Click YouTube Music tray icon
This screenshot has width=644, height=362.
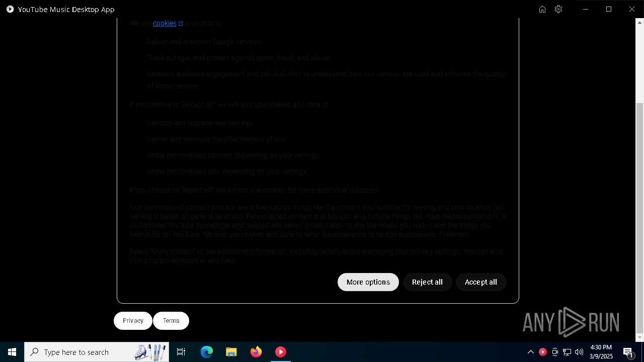543,352
